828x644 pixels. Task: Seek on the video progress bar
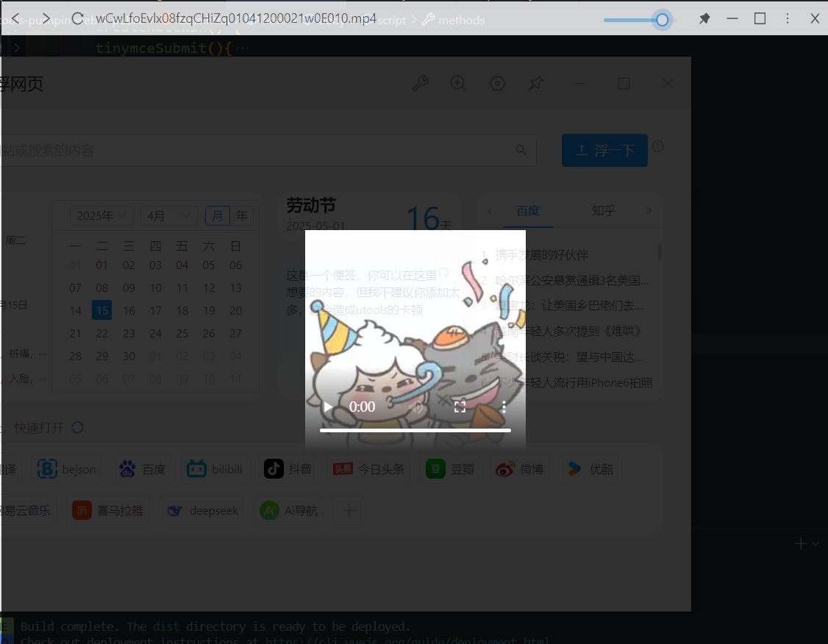[x=415, y=431]
